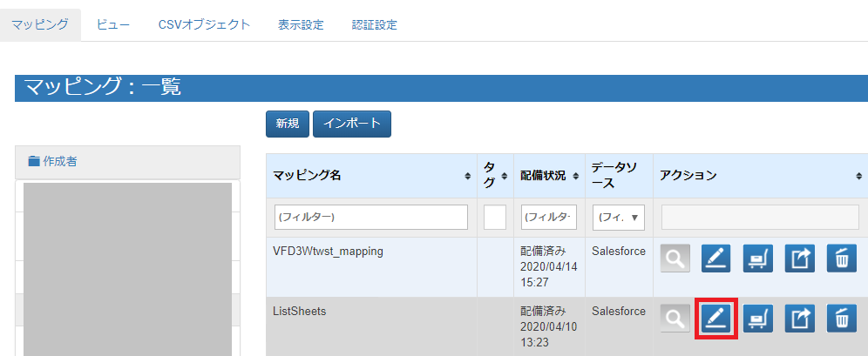Viewport: 868px width, 356px height.
Task: Click deploy cart icon for ListSheets row
Action: point(757,319)
